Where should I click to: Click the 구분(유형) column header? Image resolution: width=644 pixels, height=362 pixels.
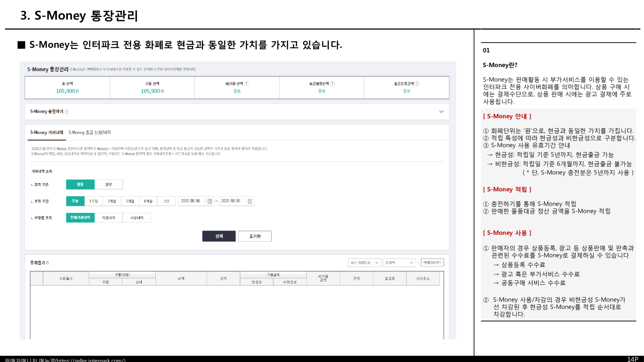pyautogui.click(x=122, y=275)
